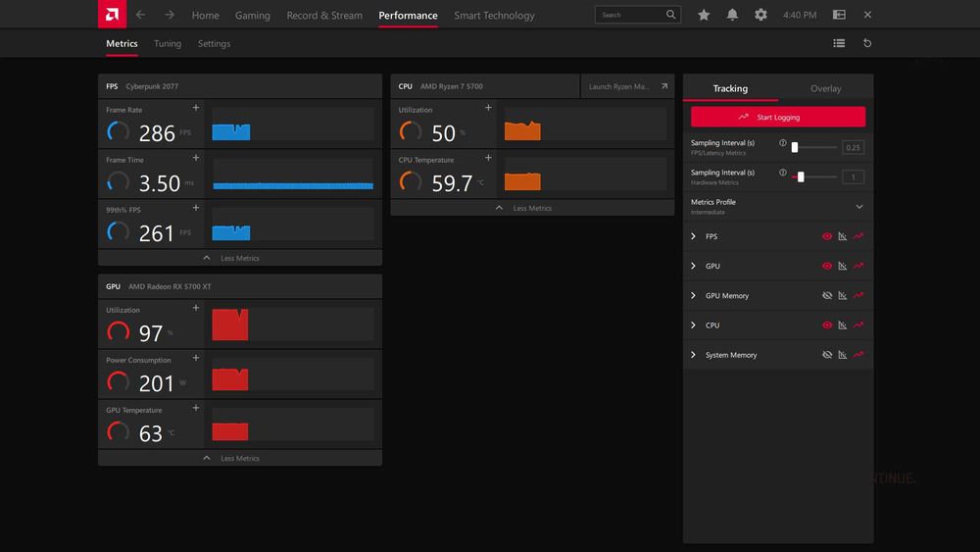Expand the FPS tracking row
The image size is (980, 552).
click(x=693, y=236)
